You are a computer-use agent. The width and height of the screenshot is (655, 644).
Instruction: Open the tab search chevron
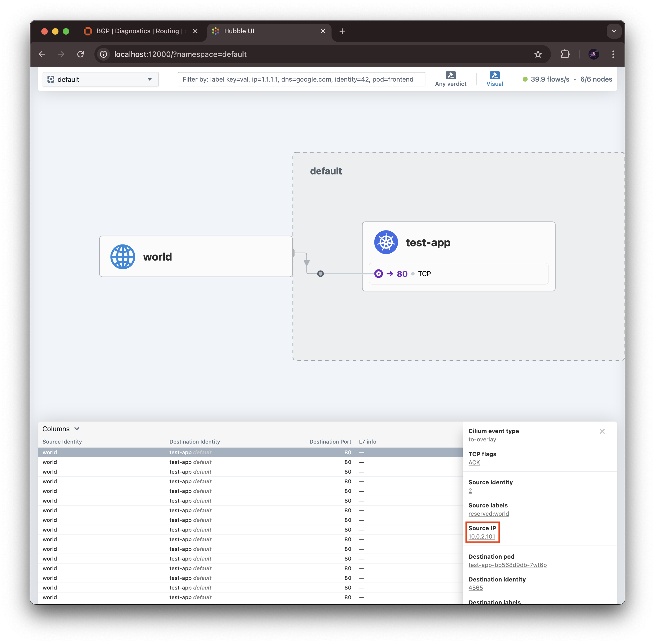[614, 31]
